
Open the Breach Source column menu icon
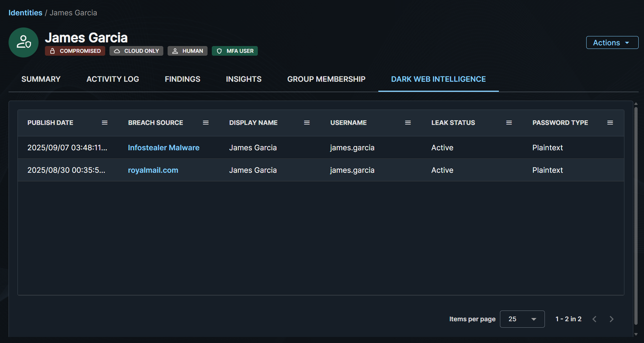(206, 123)
